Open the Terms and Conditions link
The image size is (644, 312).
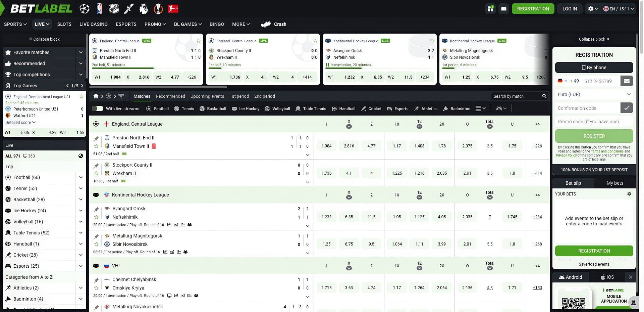click(607, 151)
